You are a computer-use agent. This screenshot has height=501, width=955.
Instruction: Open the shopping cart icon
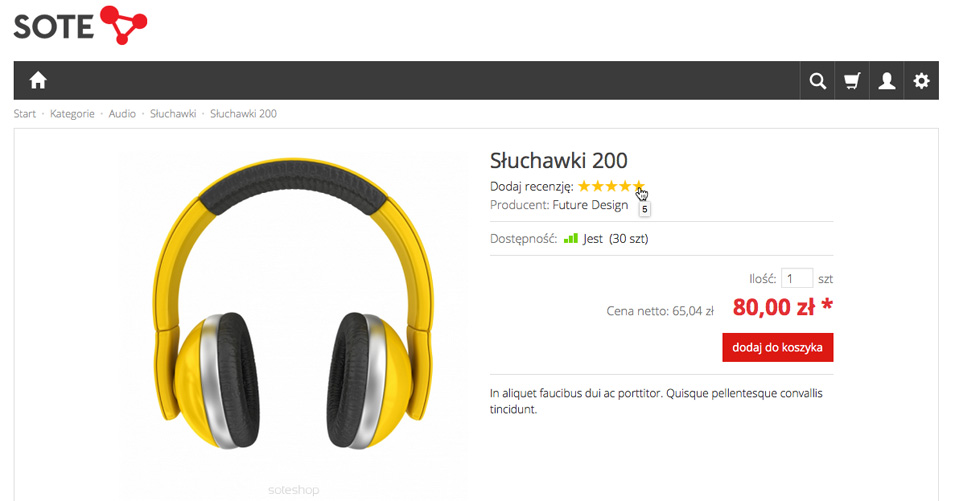tap(852, 81)
